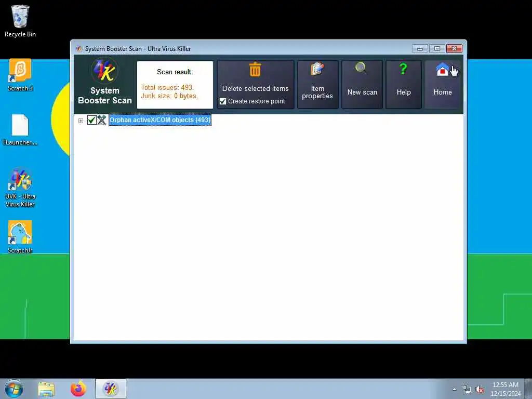Image resolution: width=532 pixels, height=399 pixels.
Task: Click the Total issues: 493 text
Action: tap(167, 87)
